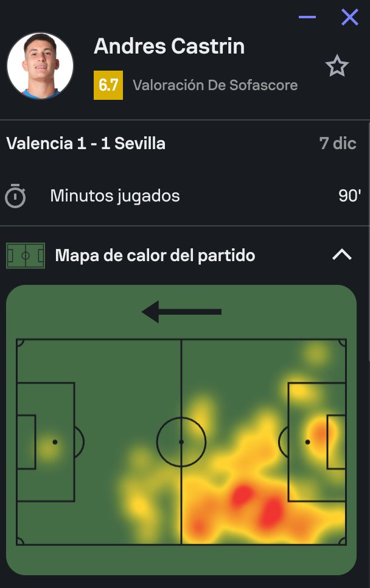Minimize the player statistics panel
Image resolution: width=370 pixels, height=588 pixels.
click(307, 17)
